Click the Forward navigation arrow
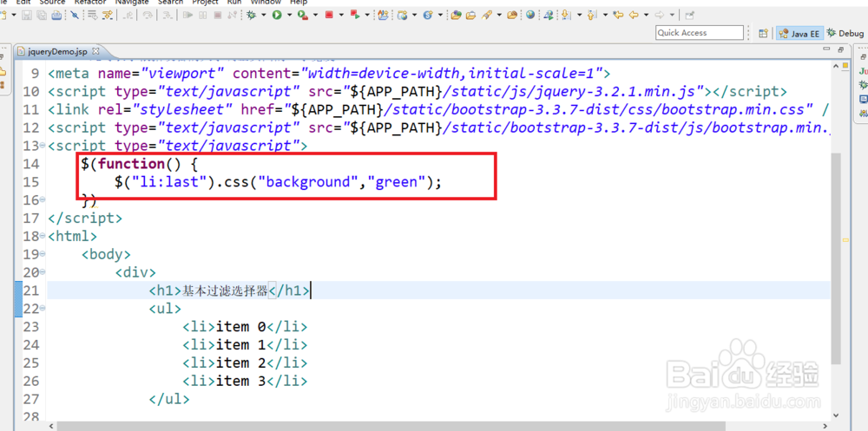 (x=660, y=15)
